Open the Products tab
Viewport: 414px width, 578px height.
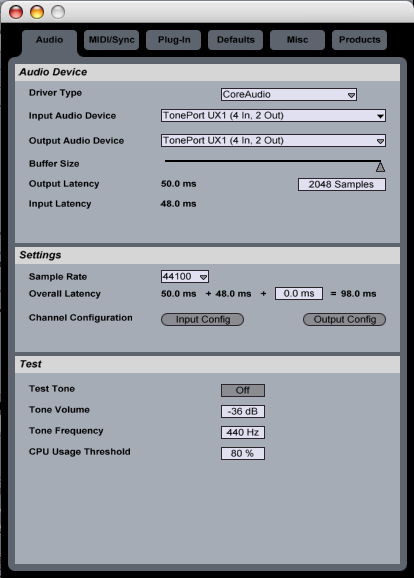click(x=359, y=40)
